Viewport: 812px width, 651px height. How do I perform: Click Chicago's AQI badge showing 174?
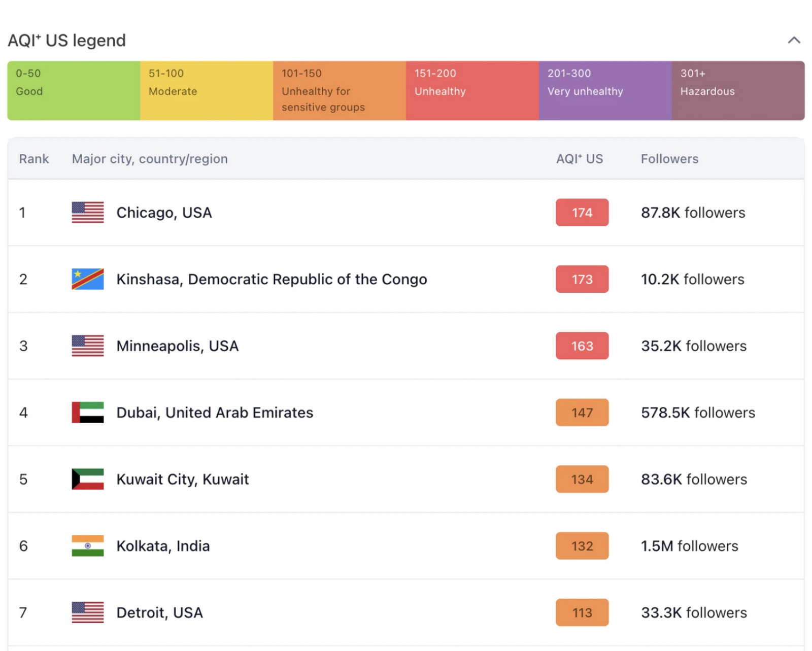click(582, 212)
